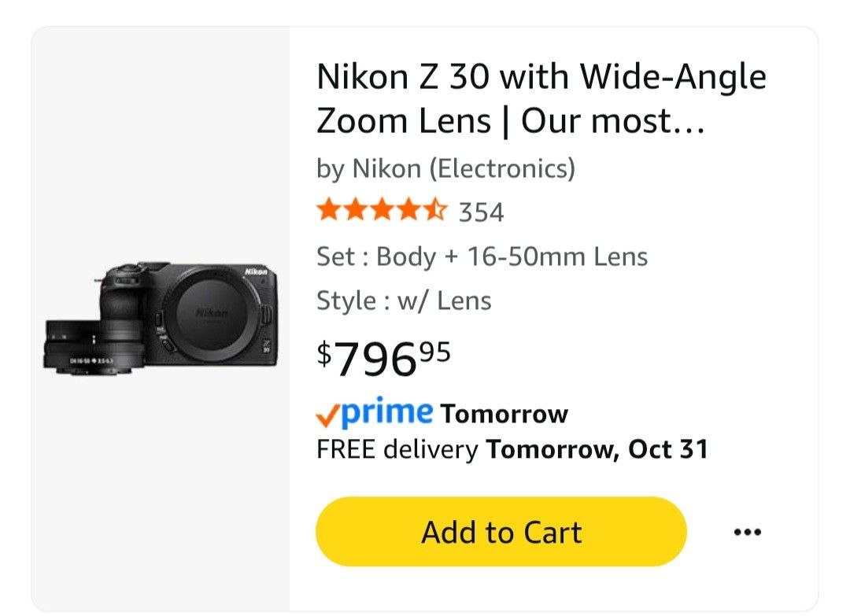Open the more options ellipsis menu
This screenshot has width=850, height=616.
click(x=746, y=531)
